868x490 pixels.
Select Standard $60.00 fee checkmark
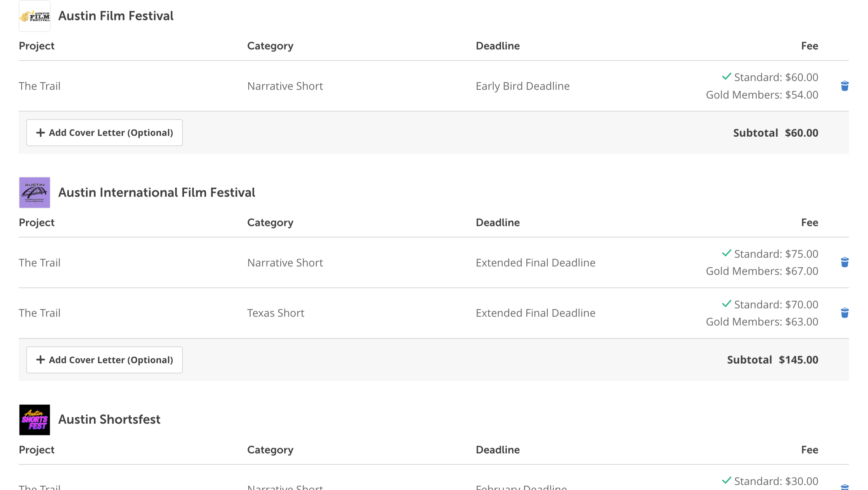[726, 77]
